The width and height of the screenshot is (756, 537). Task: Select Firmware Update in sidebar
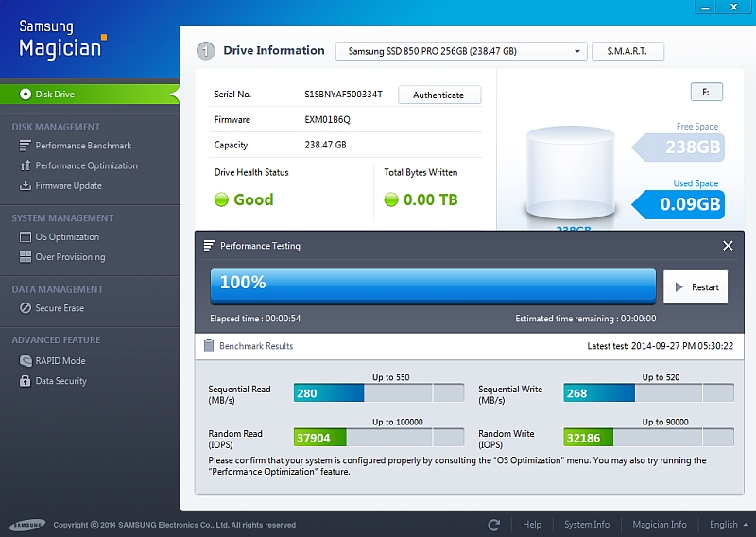(68, 185)
